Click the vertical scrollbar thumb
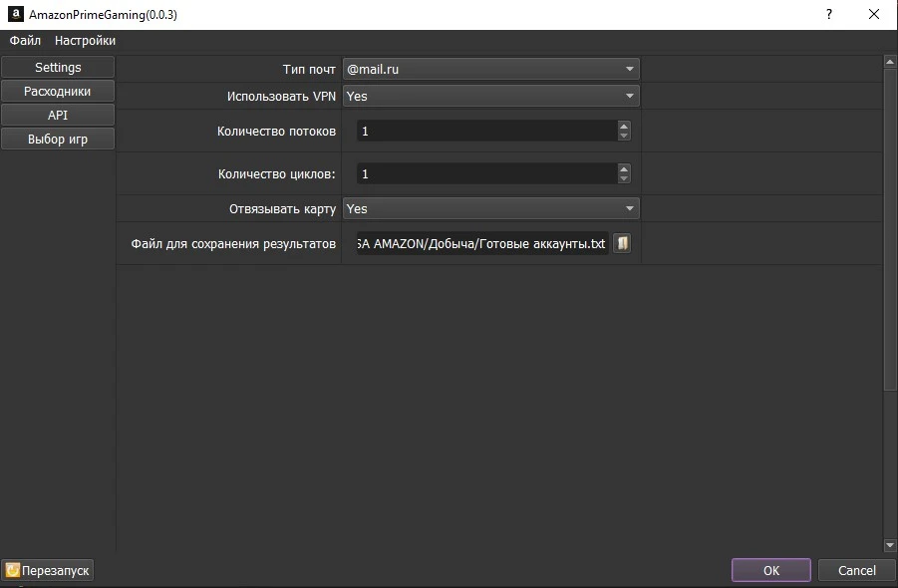 click(890, 229)
